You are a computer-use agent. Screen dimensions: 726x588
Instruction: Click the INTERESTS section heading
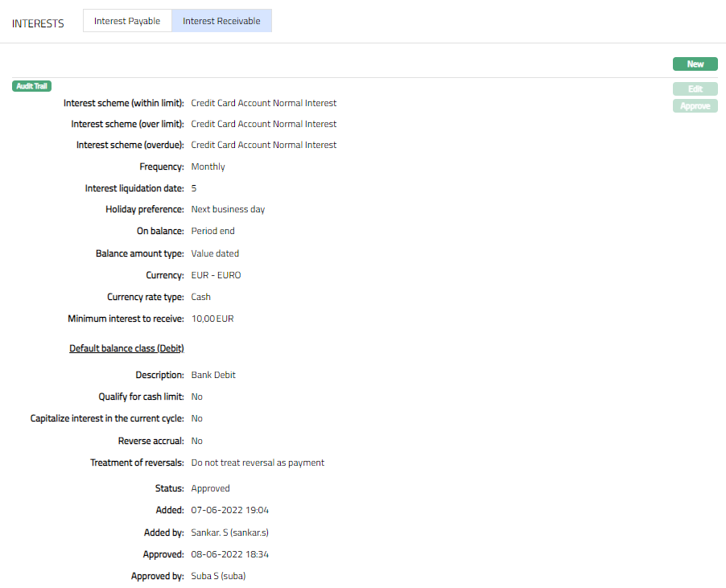click(x=38, y=23)
